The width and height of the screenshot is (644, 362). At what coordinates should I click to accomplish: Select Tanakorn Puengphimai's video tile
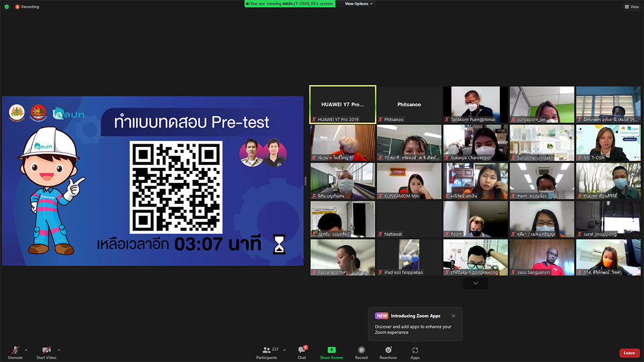[x=475, y=105]
